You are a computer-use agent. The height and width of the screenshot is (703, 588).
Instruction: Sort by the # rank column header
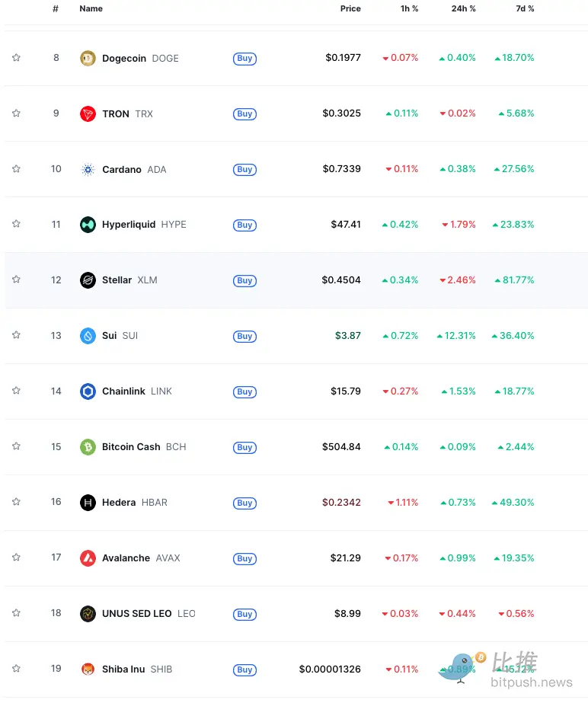pos(56,8)
